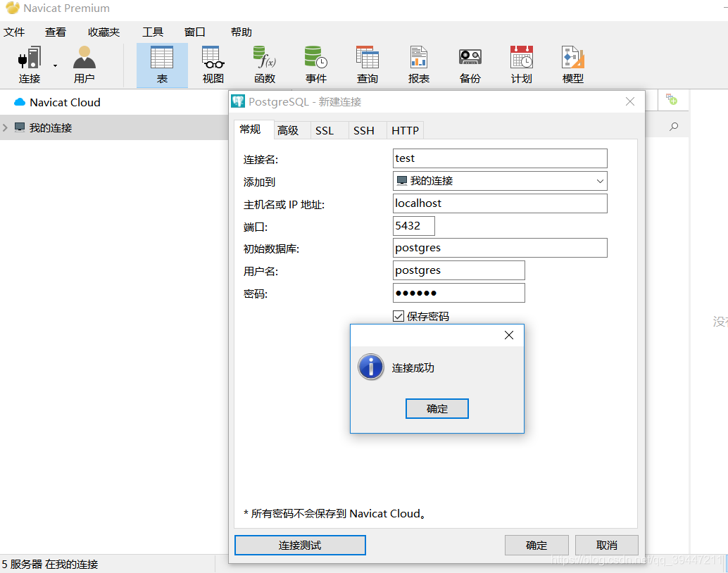Open the 窗口 menu

click(x=194, y=32)
